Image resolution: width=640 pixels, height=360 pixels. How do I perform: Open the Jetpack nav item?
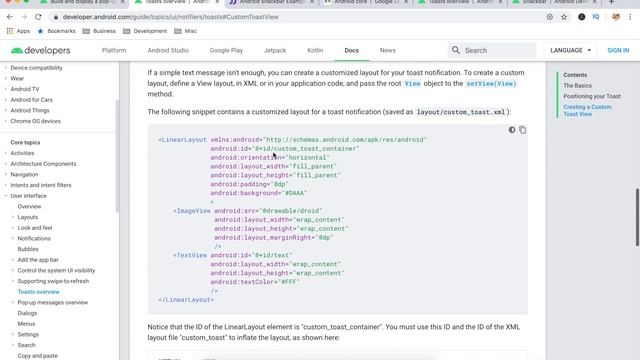point(275,50)
